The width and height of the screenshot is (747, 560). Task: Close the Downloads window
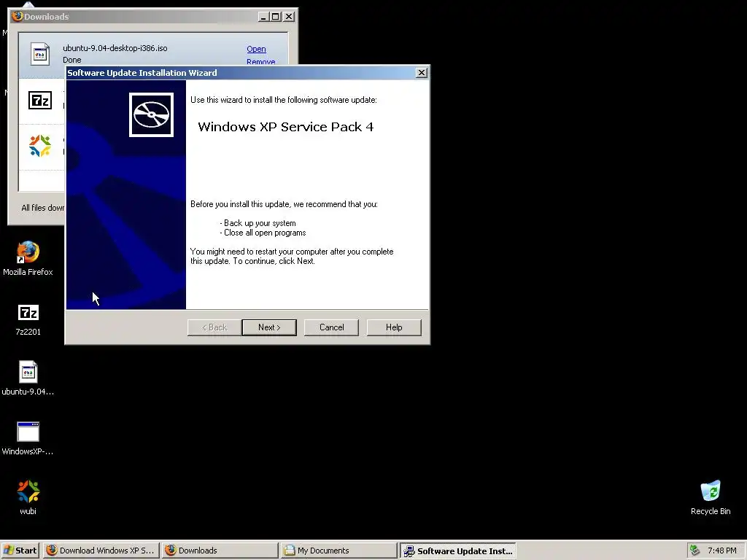pyautogui.click(x=289, y=17)
